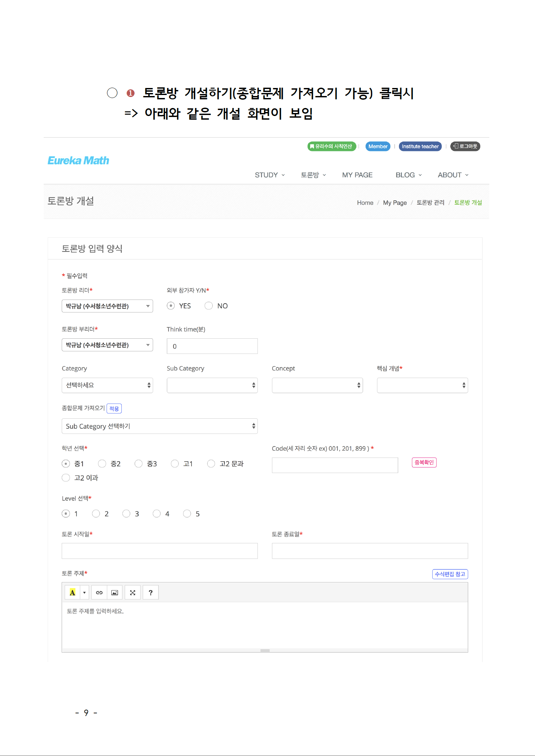The height and width of the screenshot is (756, 535).
Task: Click the Member badge
Action: tap(378, 146)
